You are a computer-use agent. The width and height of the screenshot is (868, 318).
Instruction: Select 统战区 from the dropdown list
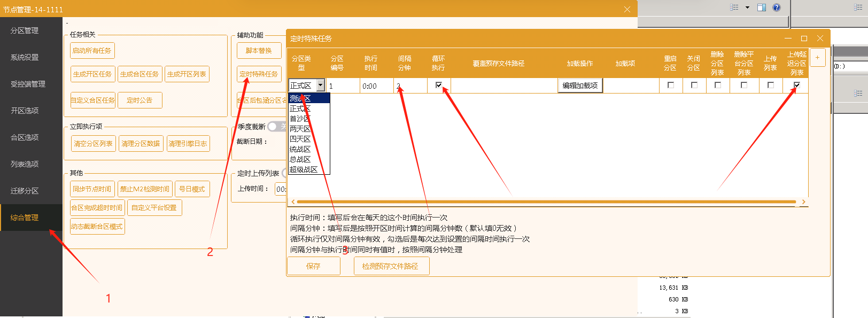point(309,149)
